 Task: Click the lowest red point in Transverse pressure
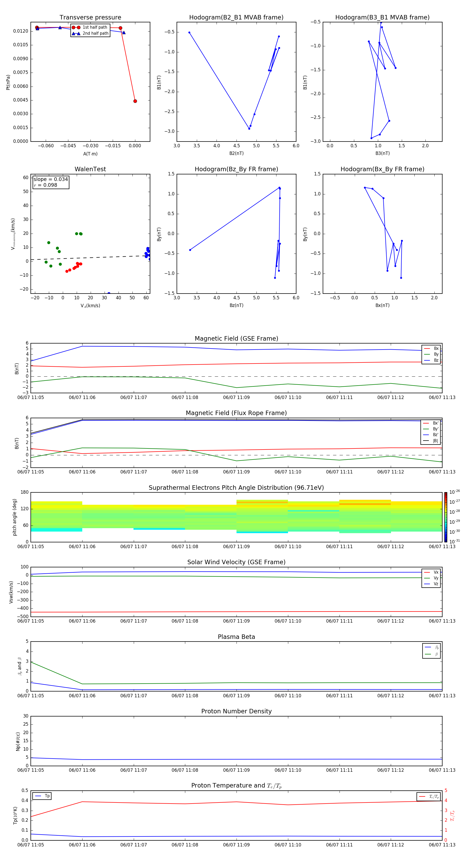tap(135, 101)
